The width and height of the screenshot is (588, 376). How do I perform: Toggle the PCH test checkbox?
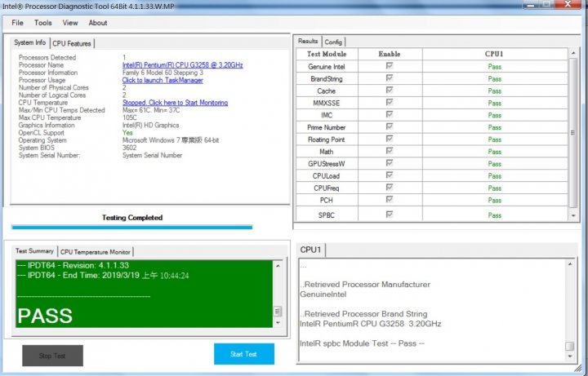tap(390, 199)
